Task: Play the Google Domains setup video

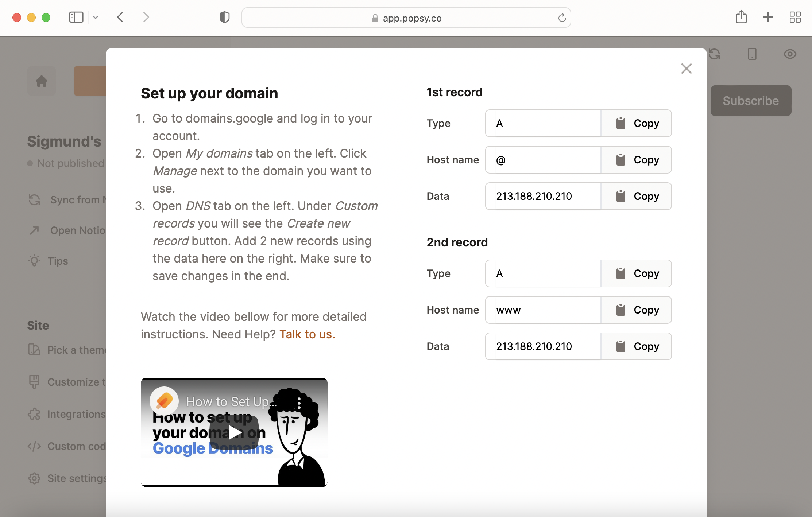Action: (234, 432)
